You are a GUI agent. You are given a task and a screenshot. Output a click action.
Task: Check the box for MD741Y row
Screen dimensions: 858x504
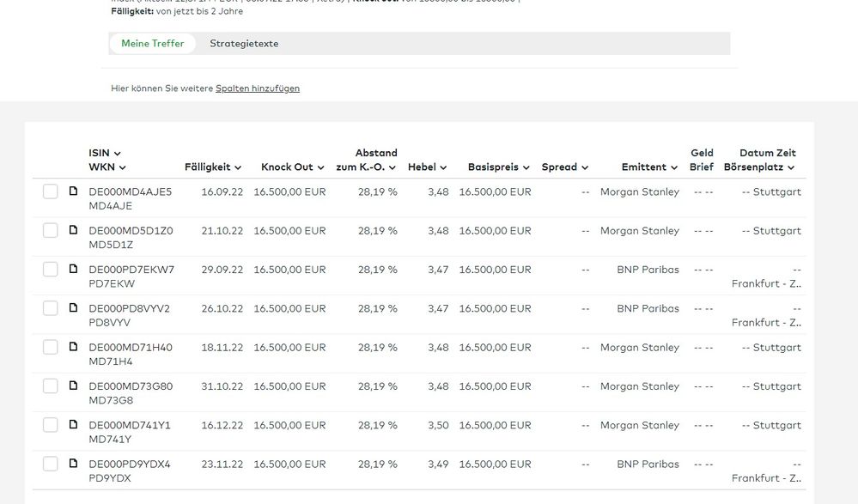tap(51, 425)
